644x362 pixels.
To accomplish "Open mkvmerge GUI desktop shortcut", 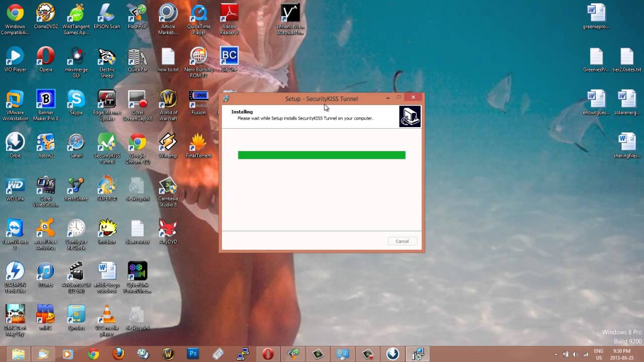I will (x=76, y=62).
